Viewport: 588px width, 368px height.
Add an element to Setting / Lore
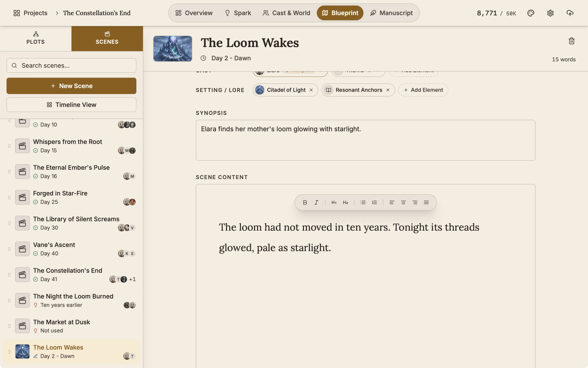pyautogui.click(x=423, y=90)
